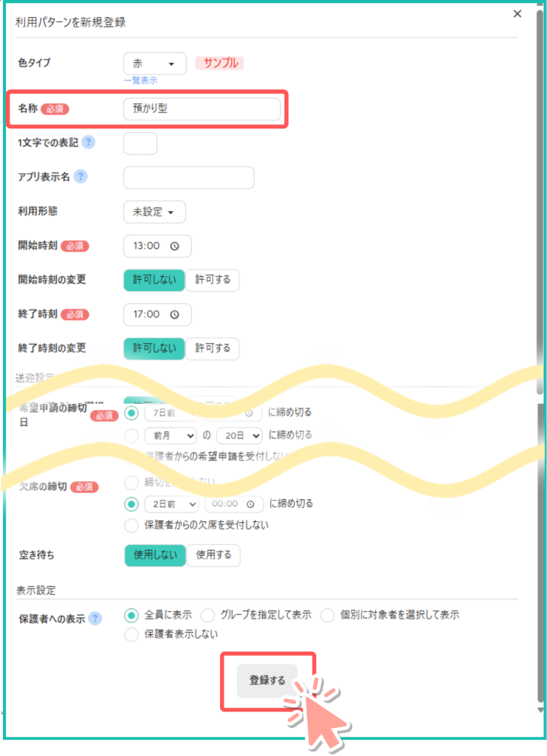Open the 色タイプ dropdown showing 赤
Image resolution: width=547 pixels, height=756 pixels.
[x=155, y=63]
